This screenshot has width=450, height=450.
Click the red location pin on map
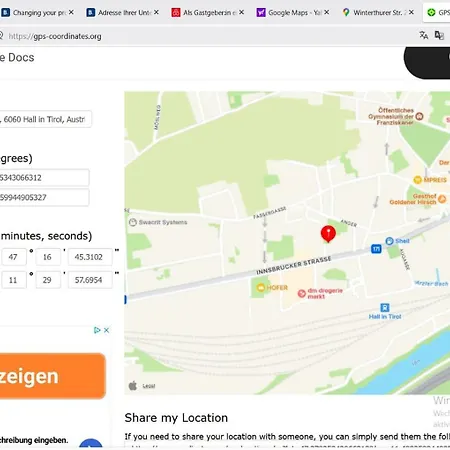(x=328, y=233)
